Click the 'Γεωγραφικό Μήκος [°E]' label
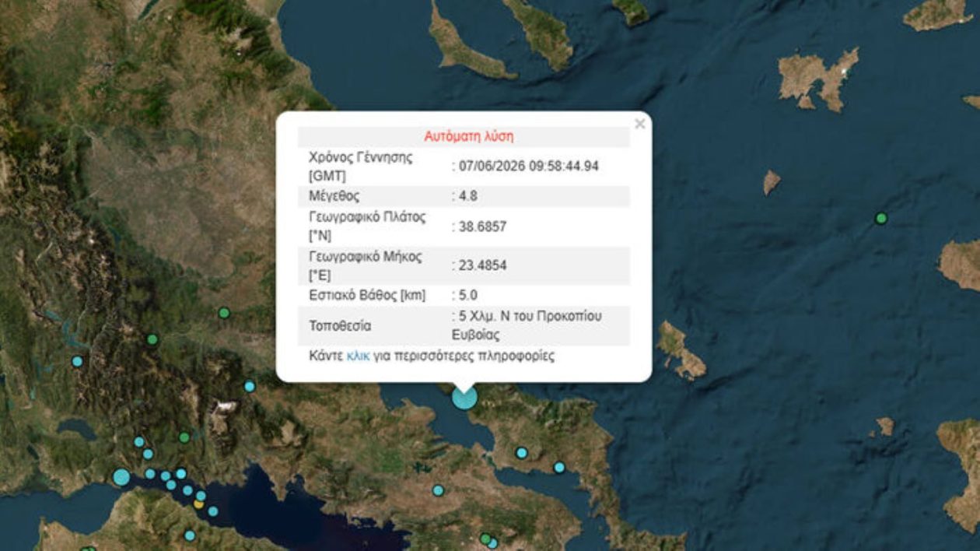The image size is (980, 551). 366,265
